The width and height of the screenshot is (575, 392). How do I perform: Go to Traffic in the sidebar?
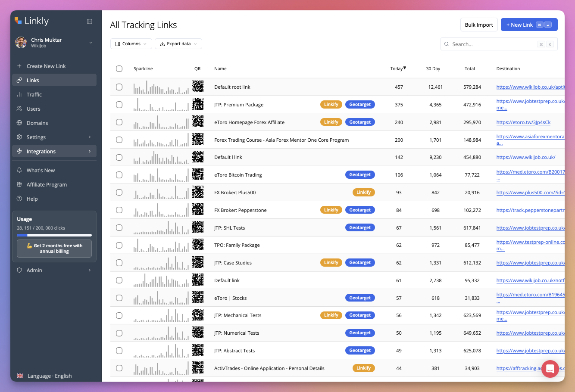54,94
